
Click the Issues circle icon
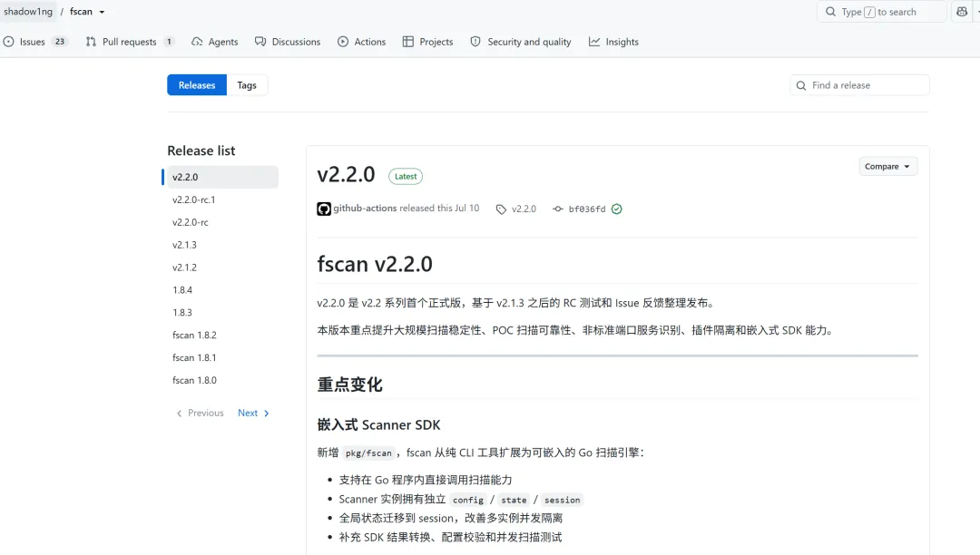pos(9,42)
